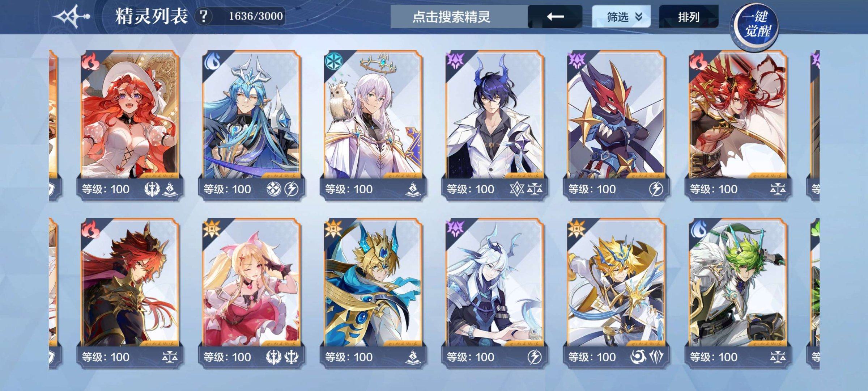The height and width of the screenshot is (391, 868).
Task: Open the 排列 sort menu
Action: (x=688, y=17)
